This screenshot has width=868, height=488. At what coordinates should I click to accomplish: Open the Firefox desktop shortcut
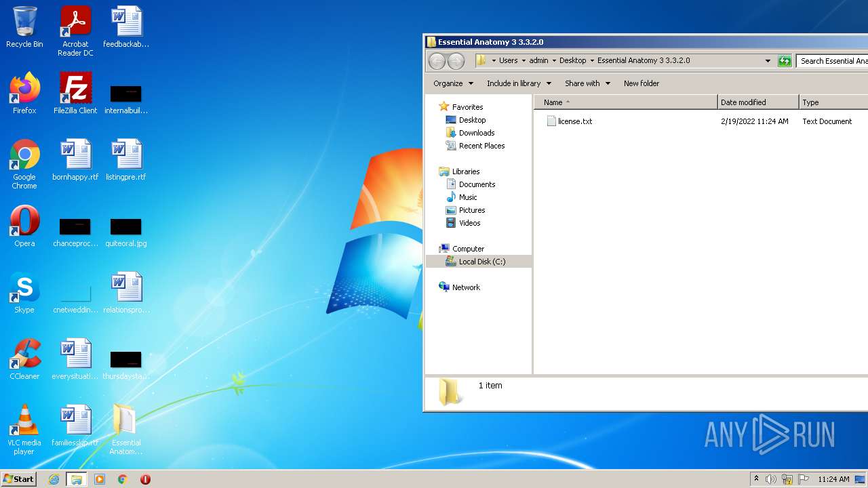(24, 94)
